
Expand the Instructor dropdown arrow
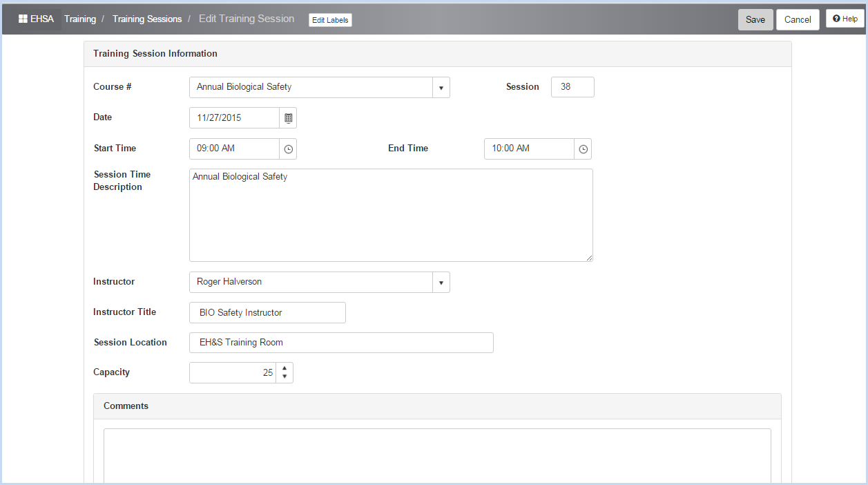(441, 283)
